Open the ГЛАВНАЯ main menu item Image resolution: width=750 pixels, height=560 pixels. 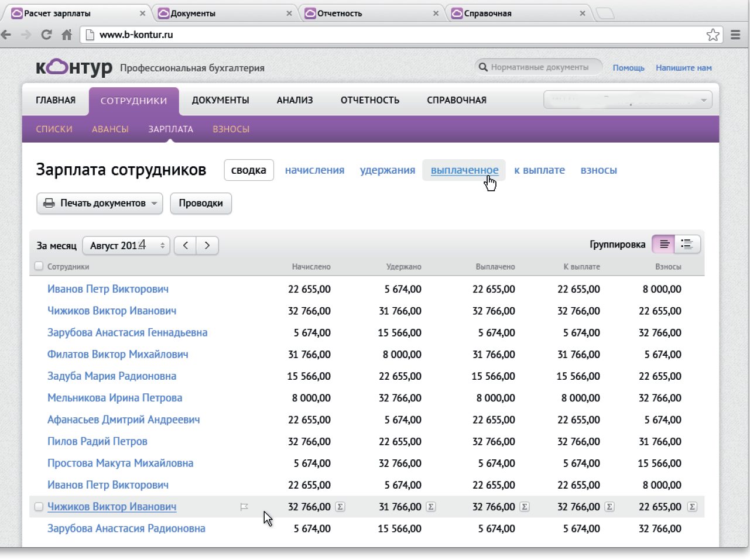[x=56, y=100]
